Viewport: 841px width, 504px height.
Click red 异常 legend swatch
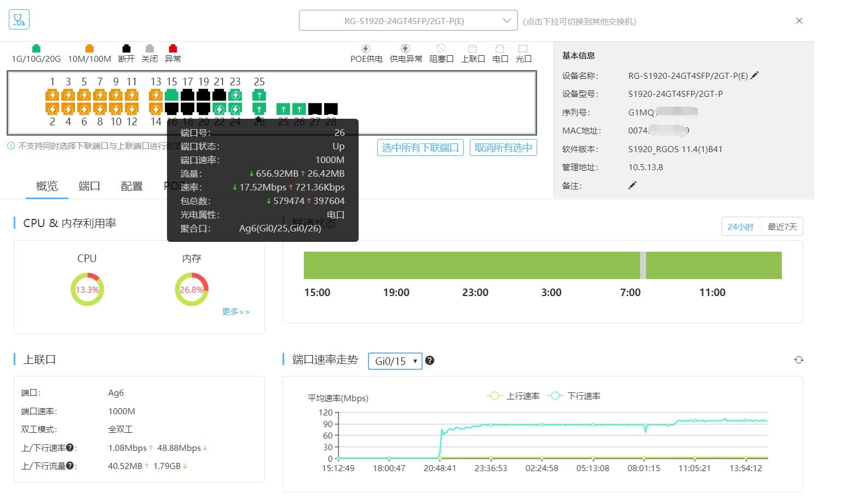173,48
